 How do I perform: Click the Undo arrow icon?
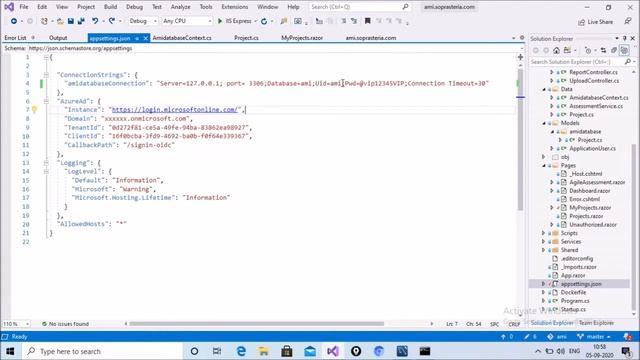[x=95, y=21]
